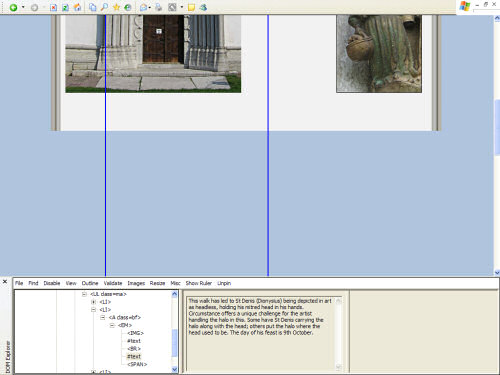The height and width of the screenshot is (375, 500).
Task: Click the green Back navigation button
Action: pos(13,7)
